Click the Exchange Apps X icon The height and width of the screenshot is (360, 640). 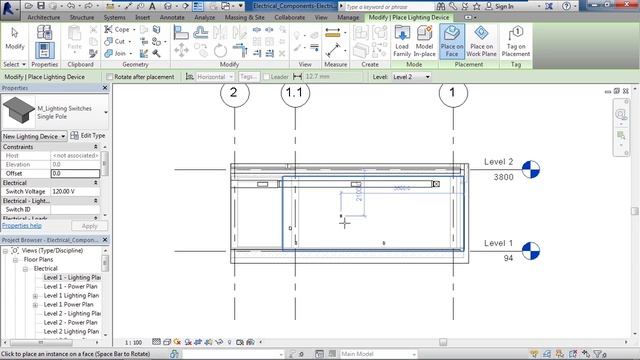[549, 6]
